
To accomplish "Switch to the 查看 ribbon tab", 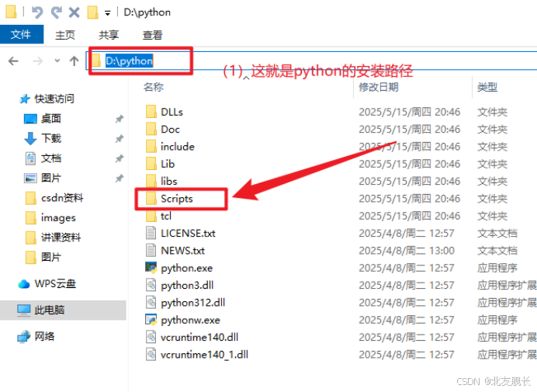I will (x=152, y=35).
